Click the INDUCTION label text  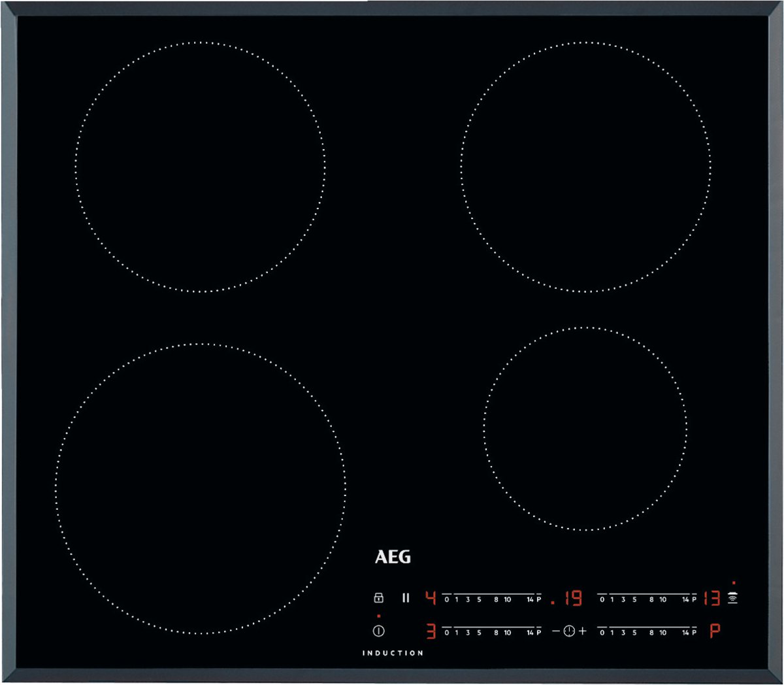click(x=393, y=653)
